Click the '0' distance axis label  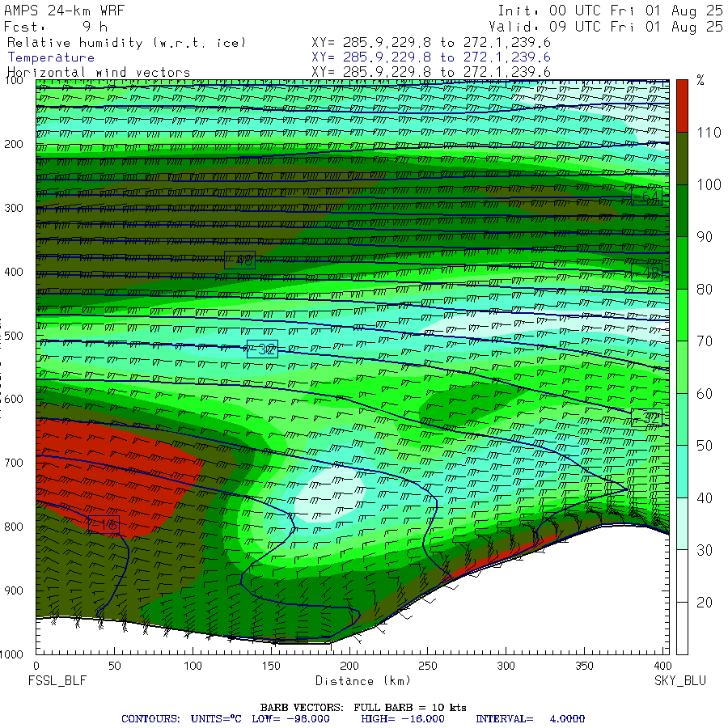point(36,667)
